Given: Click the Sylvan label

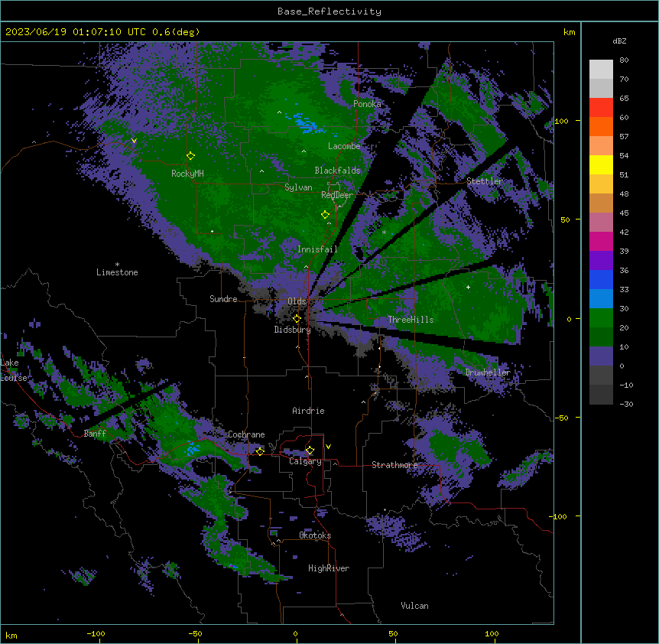Looking at the screenshot, I should pos(298,187).
